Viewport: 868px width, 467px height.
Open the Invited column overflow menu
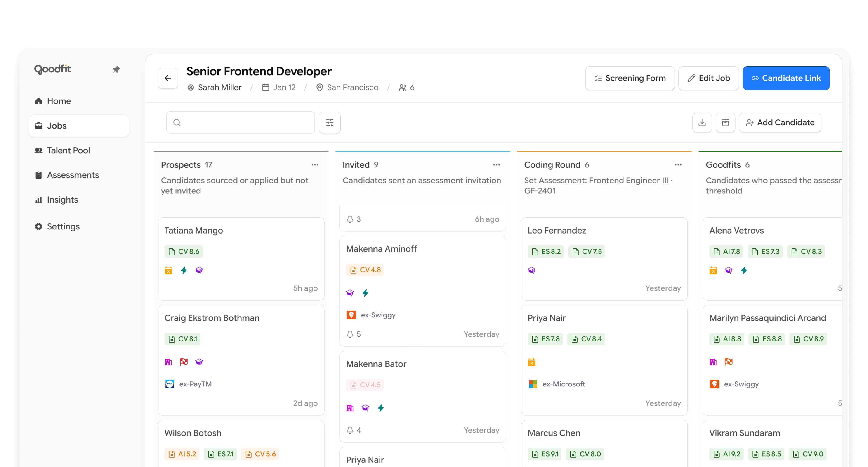click(x=496, y=164)
